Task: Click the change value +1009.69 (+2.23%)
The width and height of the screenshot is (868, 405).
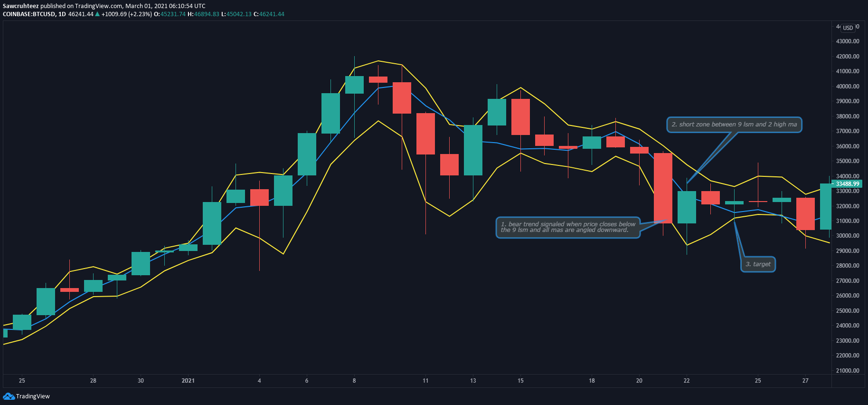Action: (127, 14)
